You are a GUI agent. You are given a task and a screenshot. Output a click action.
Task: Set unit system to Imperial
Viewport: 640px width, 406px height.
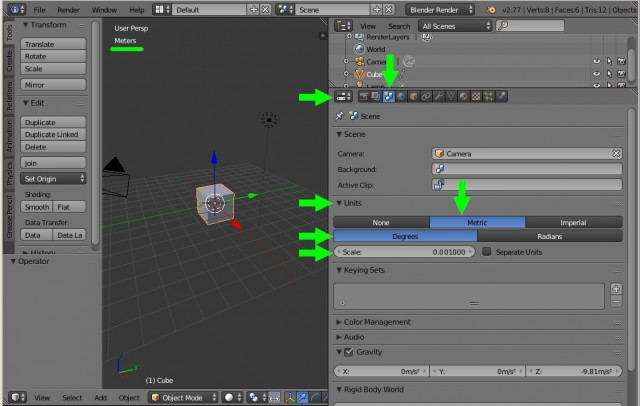pos(573,222)
